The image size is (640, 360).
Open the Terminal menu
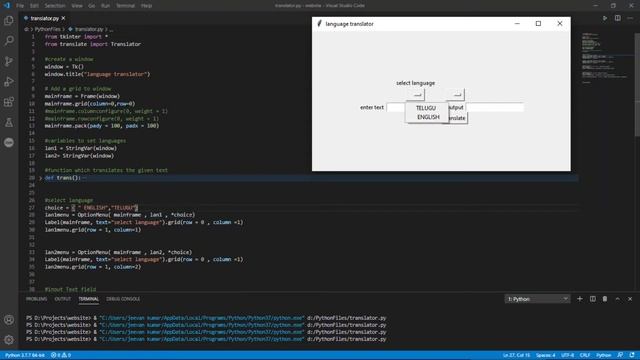(x=125, y=6)
